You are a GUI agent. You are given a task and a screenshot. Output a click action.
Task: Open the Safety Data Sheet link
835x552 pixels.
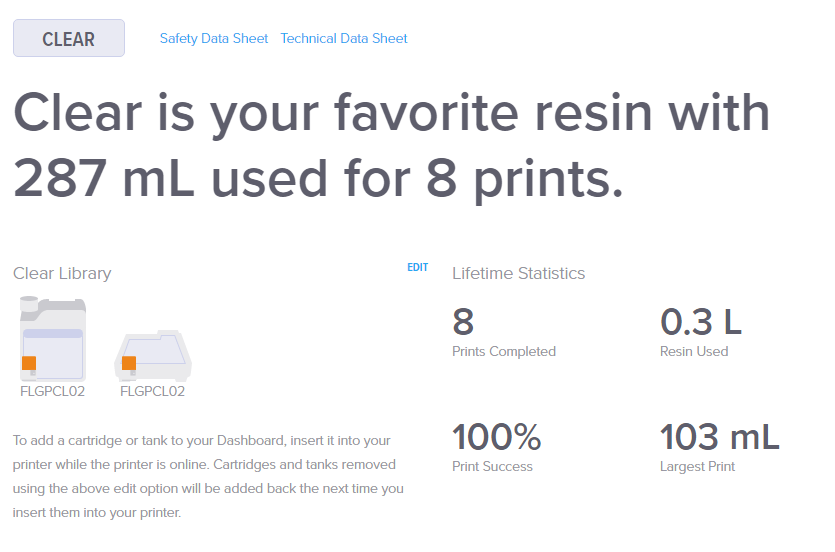point(214,39)
